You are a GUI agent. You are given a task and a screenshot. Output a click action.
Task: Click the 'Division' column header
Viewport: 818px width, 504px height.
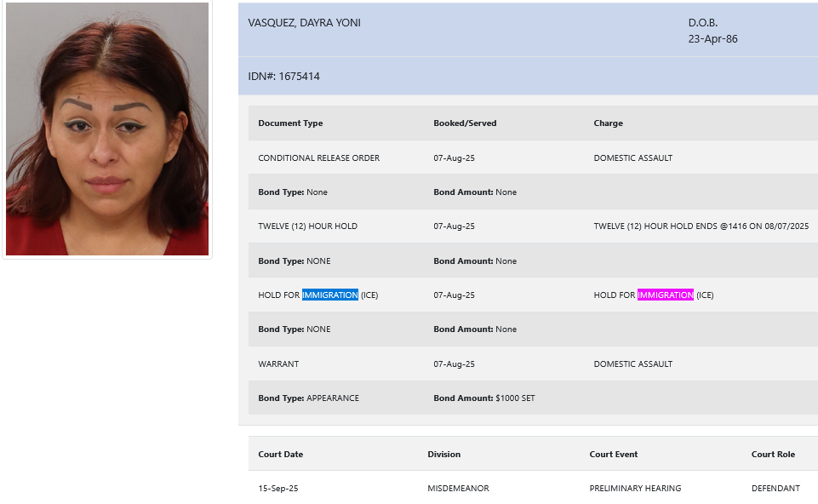(444, 455)
